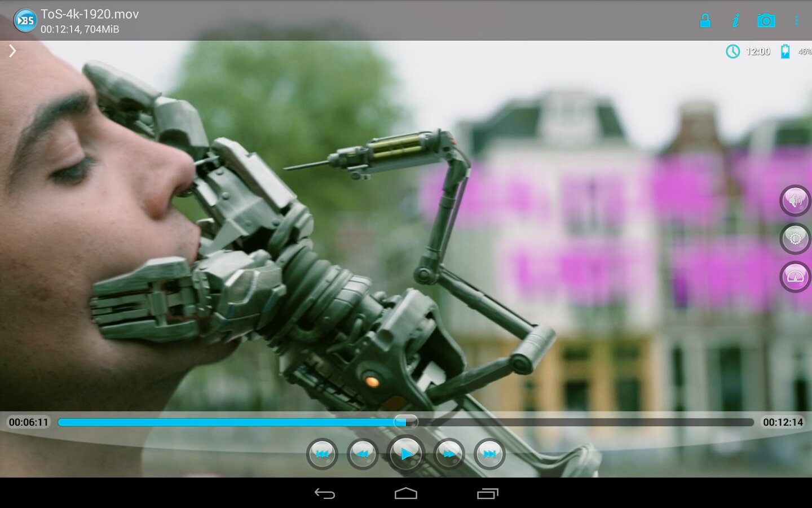Image resolution: width=812 pixels, height=508 pixels.
Task: Tap the battery status icon
Action: click(785, 52)
